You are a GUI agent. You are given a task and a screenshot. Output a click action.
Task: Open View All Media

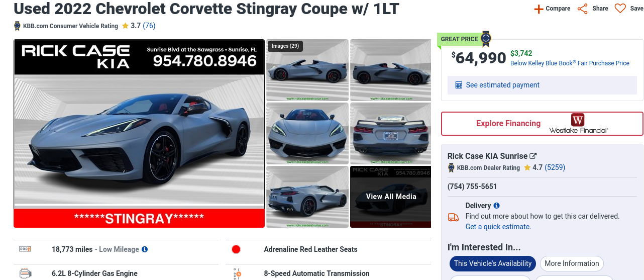coord(391,197)
